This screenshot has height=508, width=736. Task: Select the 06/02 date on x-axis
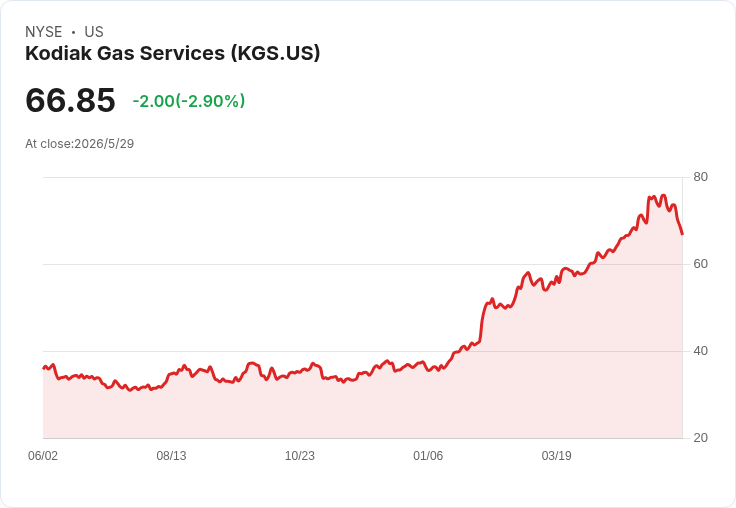pos(43,455)
